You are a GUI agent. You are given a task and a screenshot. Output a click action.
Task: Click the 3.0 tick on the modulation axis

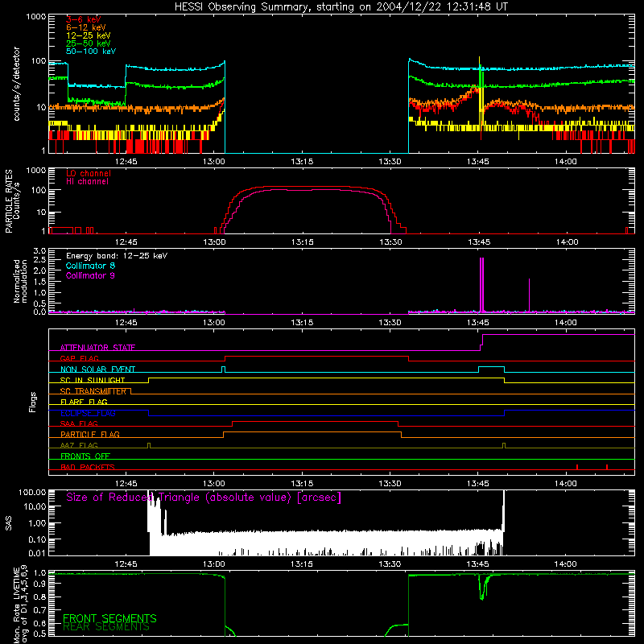39,250
